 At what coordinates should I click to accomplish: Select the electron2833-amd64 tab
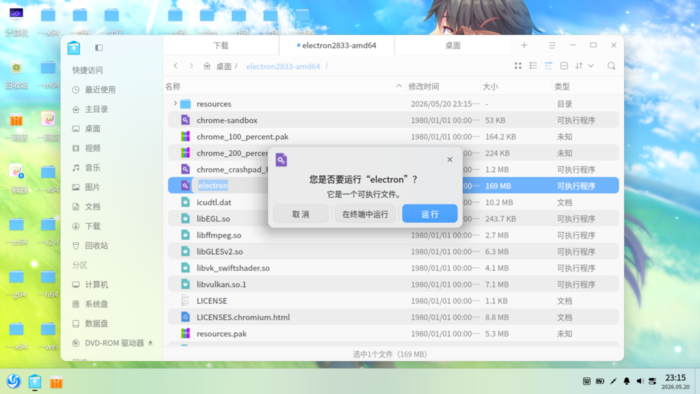[337, 46]
